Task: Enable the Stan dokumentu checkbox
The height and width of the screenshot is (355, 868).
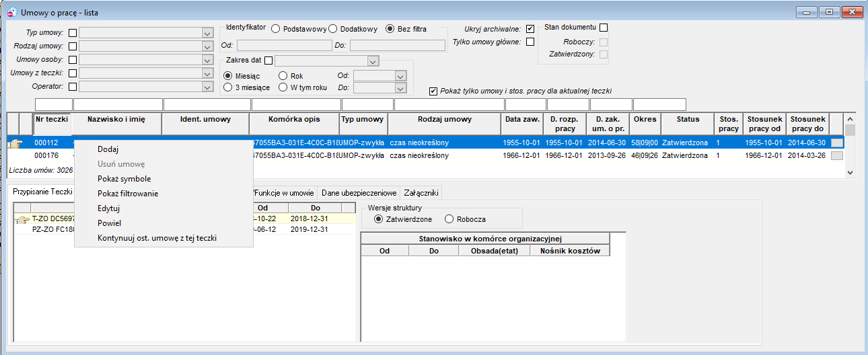Action: pos(604,28)
